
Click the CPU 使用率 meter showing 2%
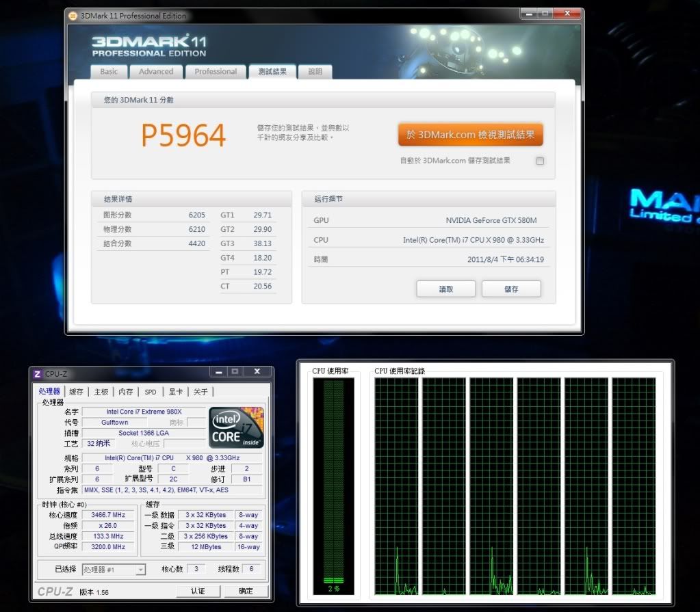(333, 486)
